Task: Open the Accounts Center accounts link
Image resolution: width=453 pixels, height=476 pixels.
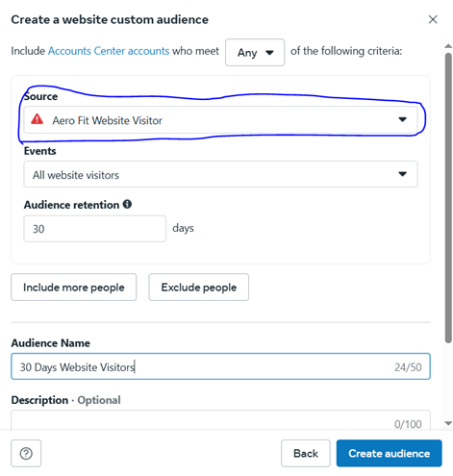Action: [x=109, y=51]
